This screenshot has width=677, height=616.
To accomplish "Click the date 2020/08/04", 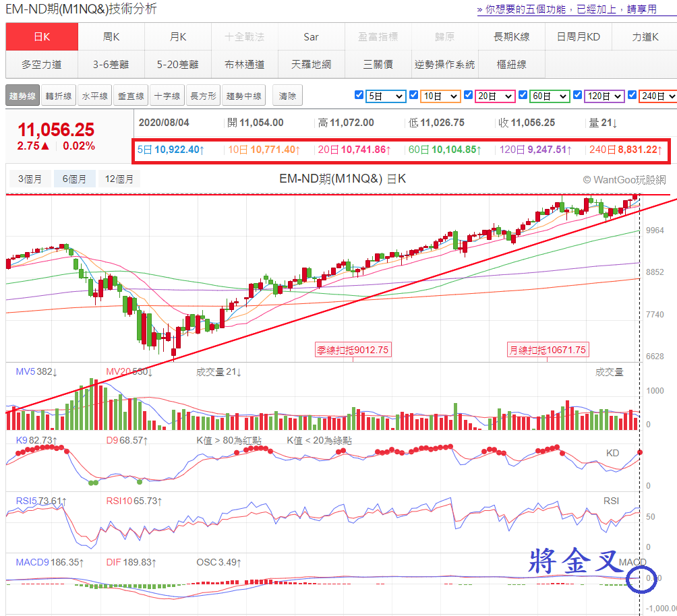I will (164, 123).
